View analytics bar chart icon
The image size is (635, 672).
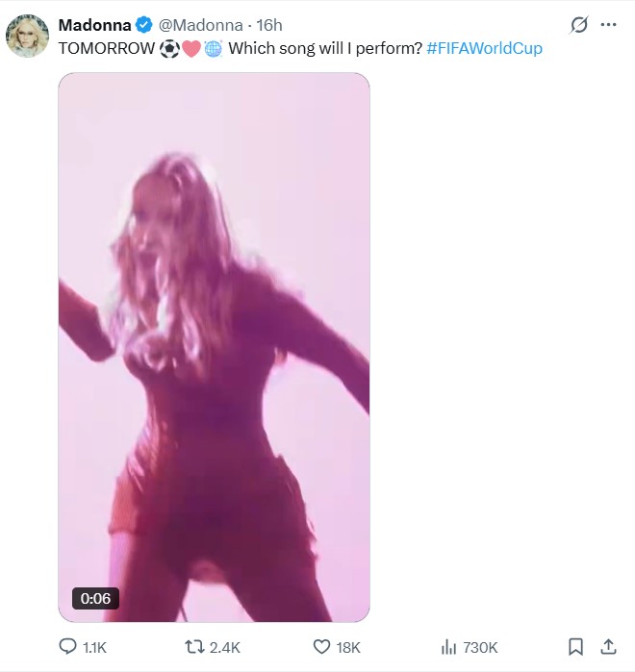[448, 647]
